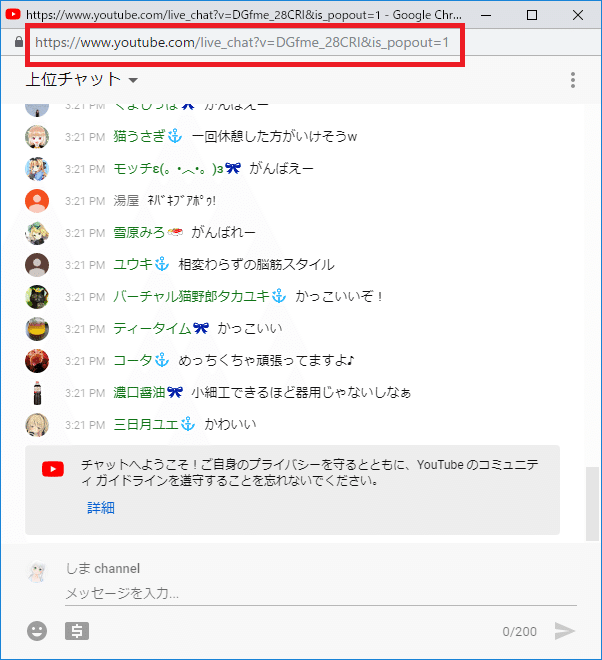The image size is (602, 660).
Task: Click the sushi badge beside 雪原みろ
Action: [175, 232]
